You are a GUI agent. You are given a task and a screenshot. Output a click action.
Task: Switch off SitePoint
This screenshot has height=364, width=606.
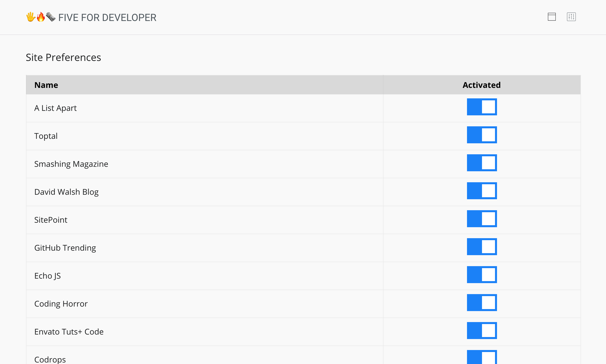[x=481, y=219]
